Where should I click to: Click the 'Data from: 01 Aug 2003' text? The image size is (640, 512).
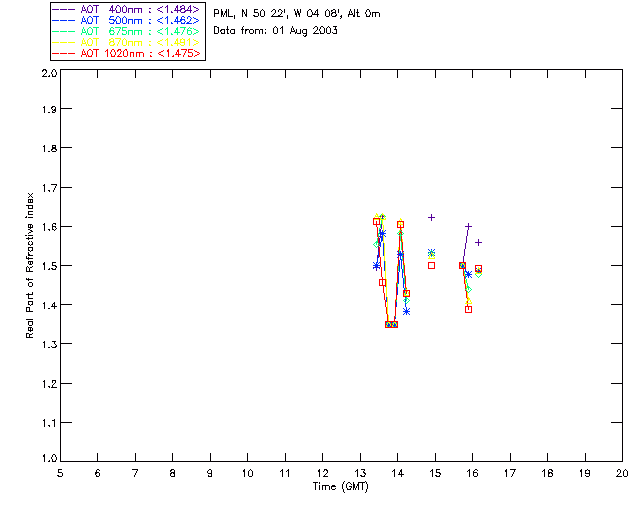point(275,31)
